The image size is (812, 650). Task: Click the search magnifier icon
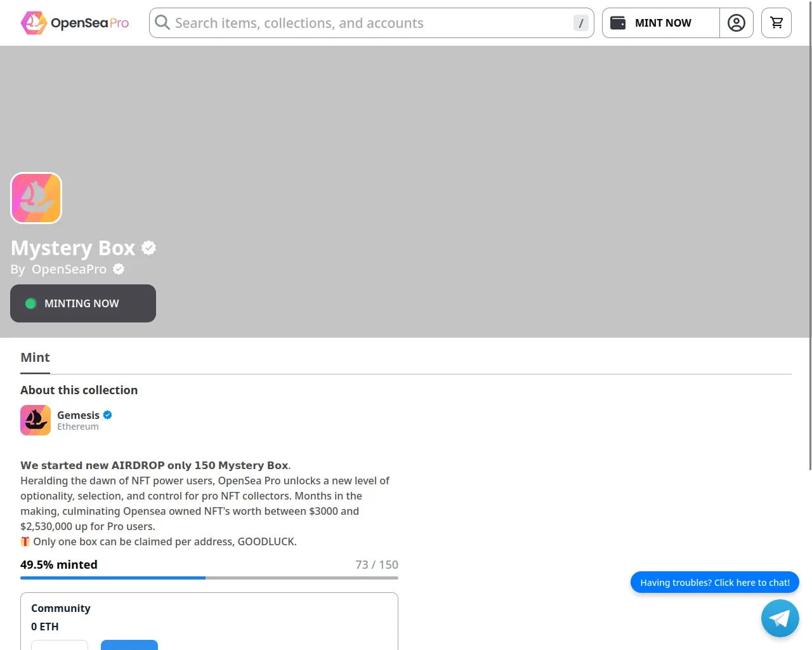pyautogui.click(x=162, y=23)
